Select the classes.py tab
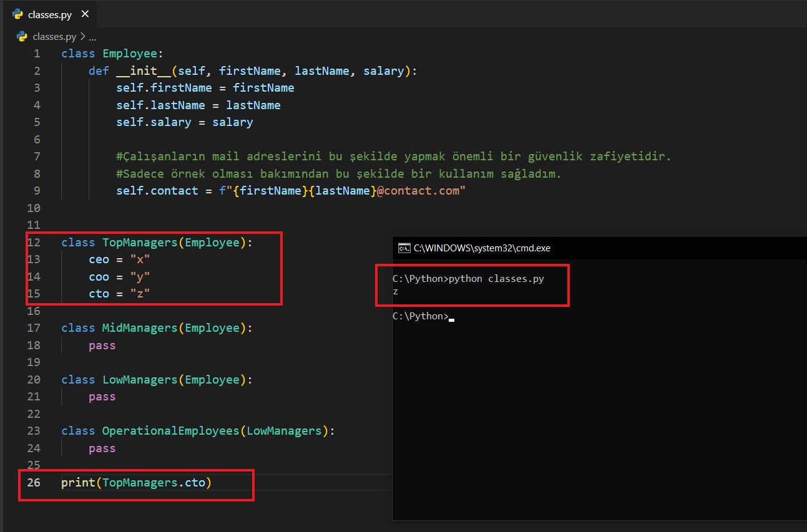This screenshot has width=807, height=532. tap(50, 14)
